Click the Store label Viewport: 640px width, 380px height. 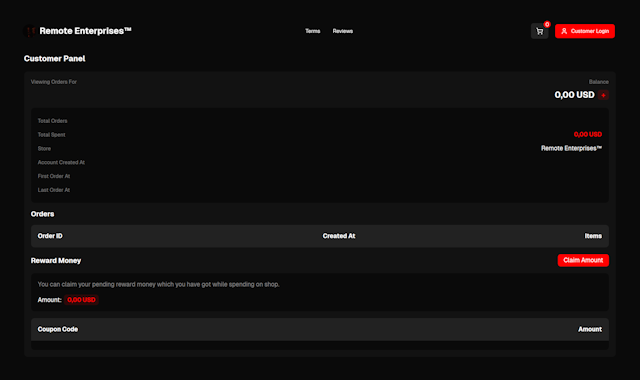click(x=44, y=149)
